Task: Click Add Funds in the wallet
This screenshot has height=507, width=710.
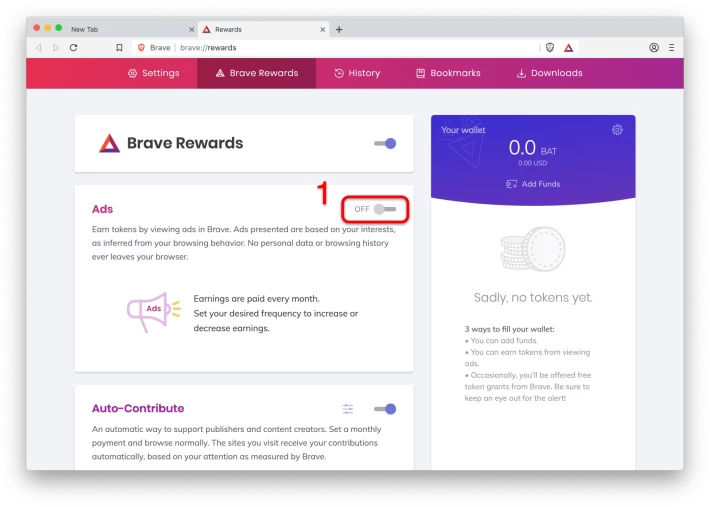Action: point(533,184)
